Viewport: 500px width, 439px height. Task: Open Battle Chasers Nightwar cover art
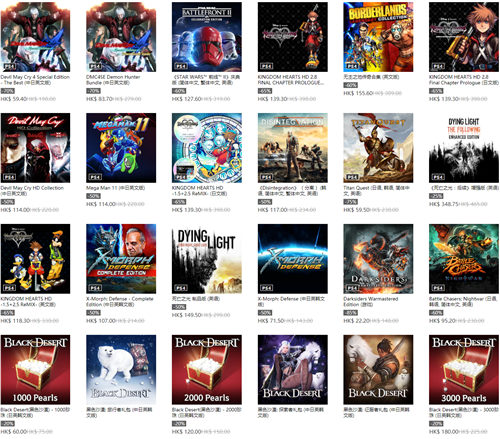click(x=464, y=259)
